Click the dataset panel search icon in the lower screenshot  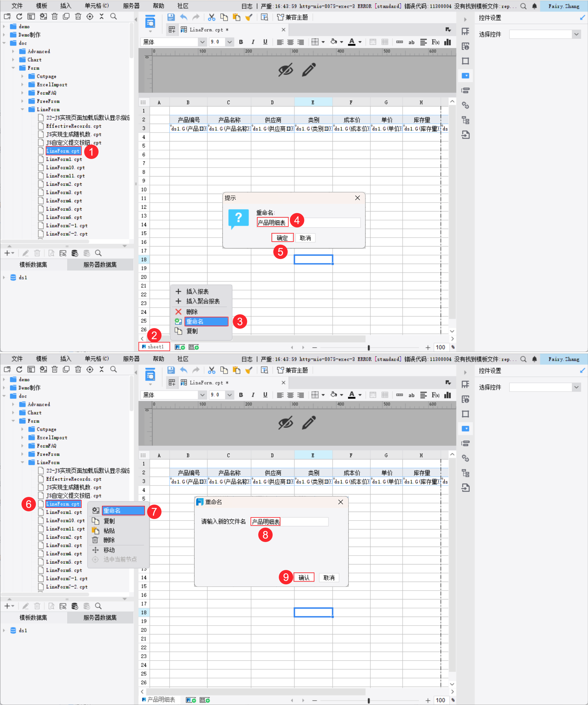[98, 606]
